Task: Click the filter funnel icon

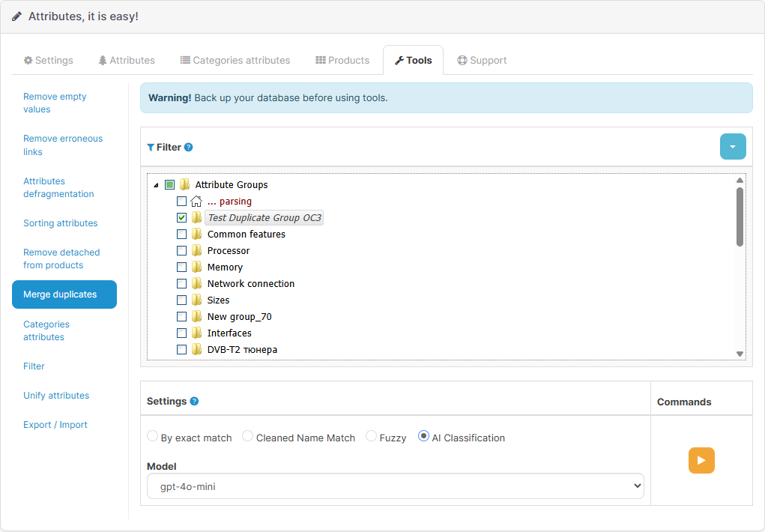Action: tap(150, 147)
